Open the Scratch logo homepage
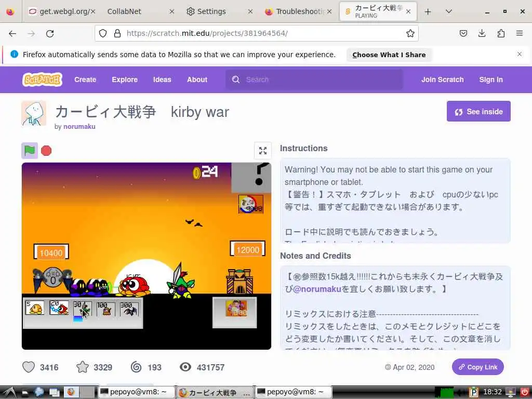 pyautogui.click(x=43, y=79)
